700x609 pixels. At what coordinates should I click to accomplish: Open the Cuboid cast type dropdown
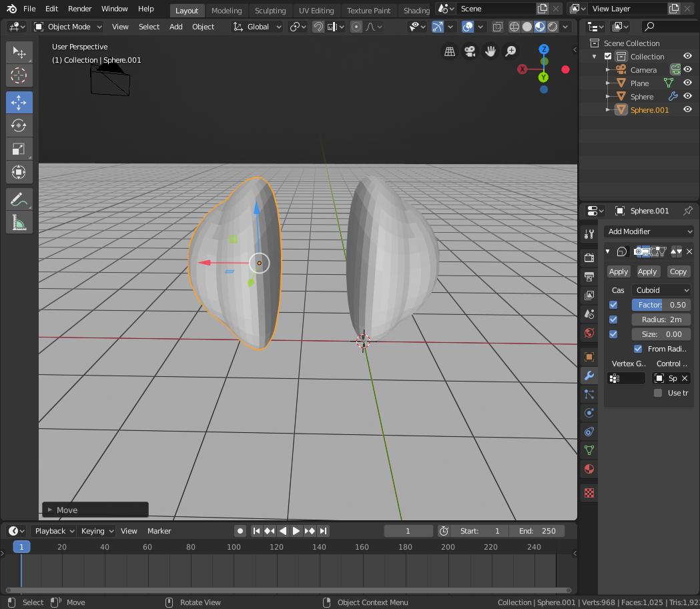[x=661, y=290]
